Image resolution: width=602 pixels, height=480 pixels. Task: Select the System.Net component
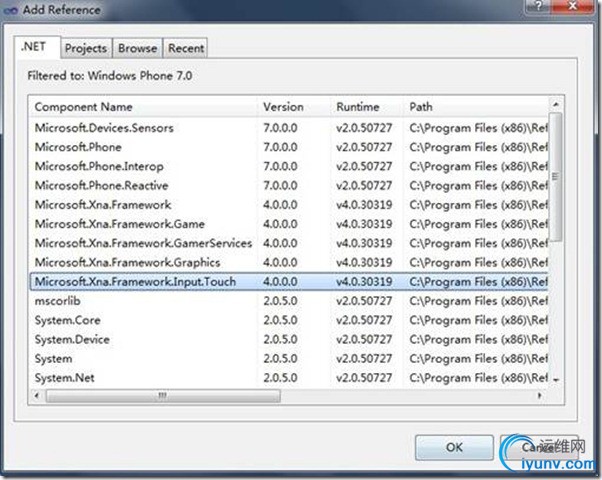[289, 377]
